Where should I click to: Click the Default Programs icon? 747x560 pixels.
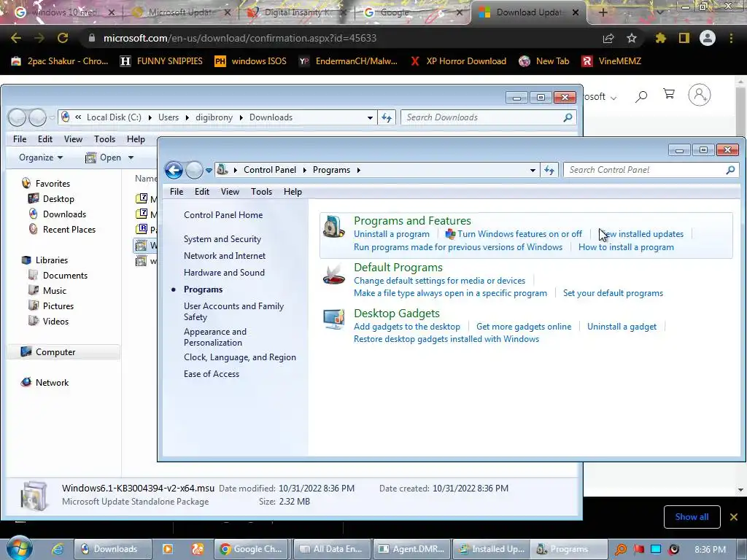(x=334, y=274)
